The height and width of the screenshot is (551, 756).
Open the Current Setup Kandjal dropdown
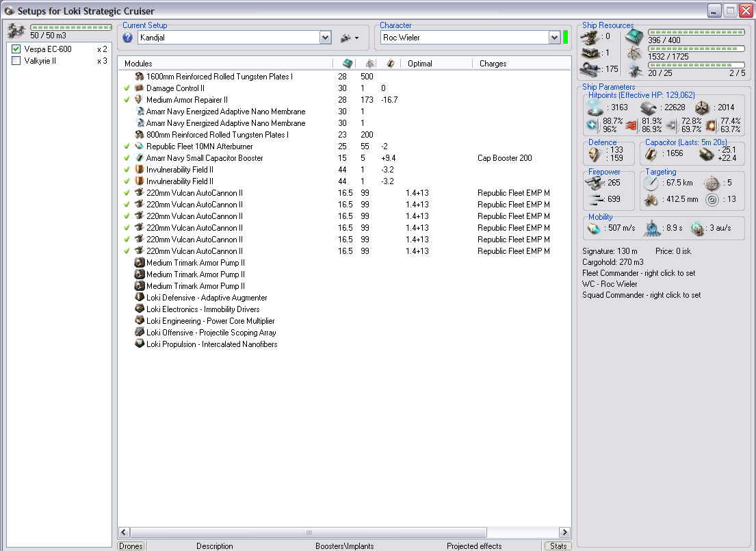click(x=326, y=38)
